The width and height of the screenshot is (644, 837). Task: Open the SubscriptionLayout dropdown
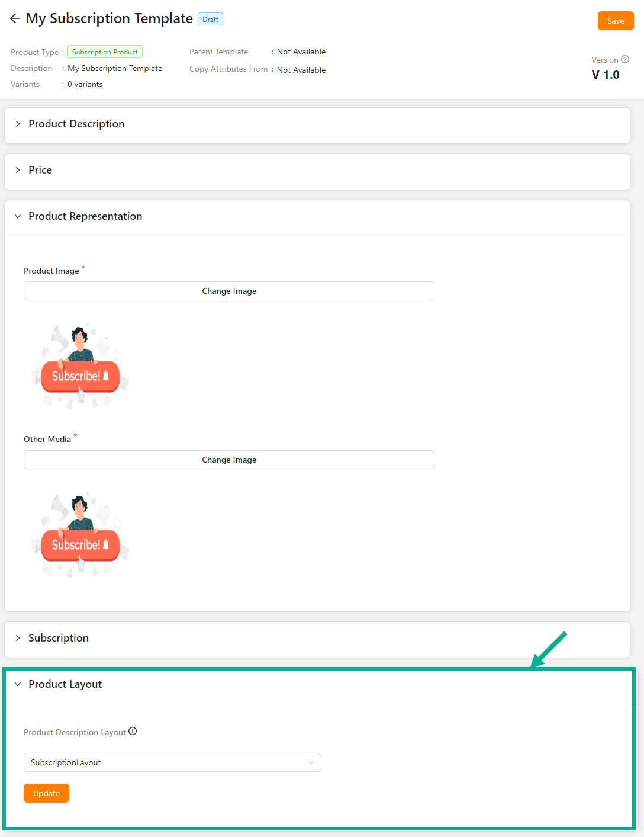pyautogui.click(x=172, y=762)
